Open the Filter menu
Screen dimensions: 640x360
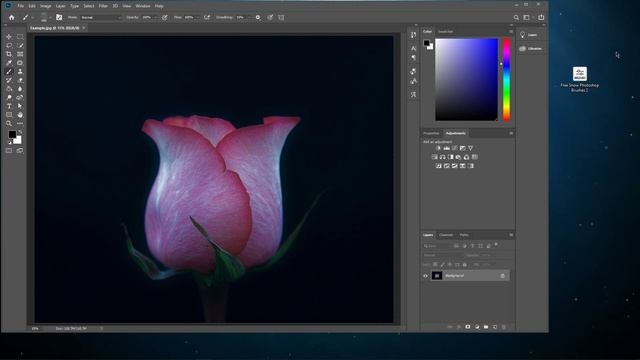(103, 6)
